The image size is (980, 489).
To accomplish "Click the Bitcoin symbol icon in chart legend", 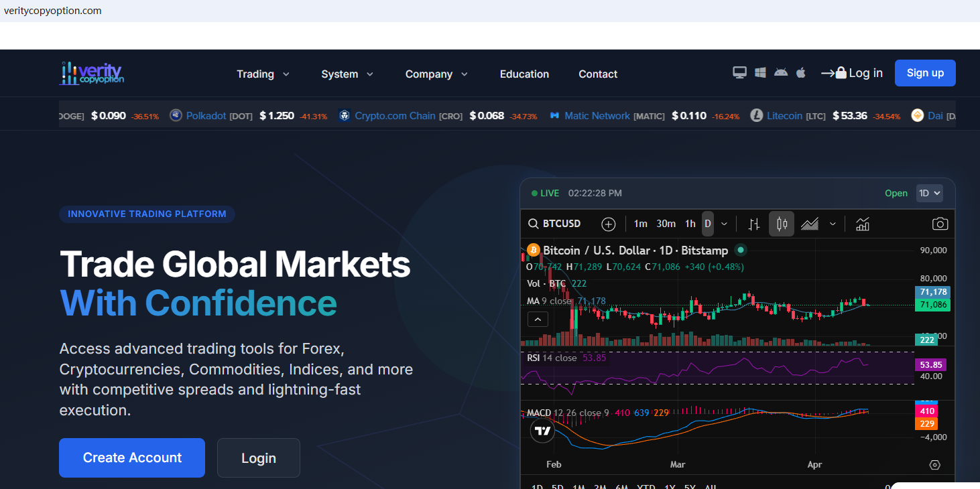I will [534, 251].
